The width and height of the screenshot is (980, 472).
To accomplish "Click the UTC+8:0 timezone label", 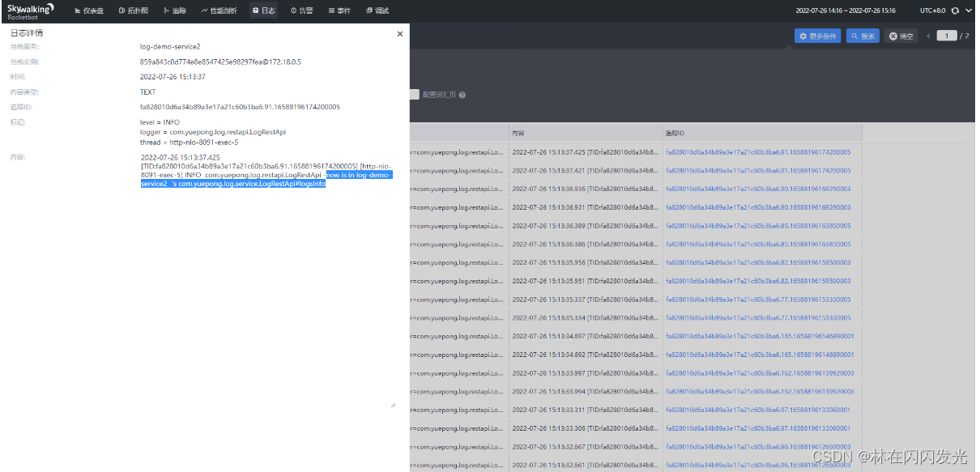I will pyautogui.click(x=932, y=11).
